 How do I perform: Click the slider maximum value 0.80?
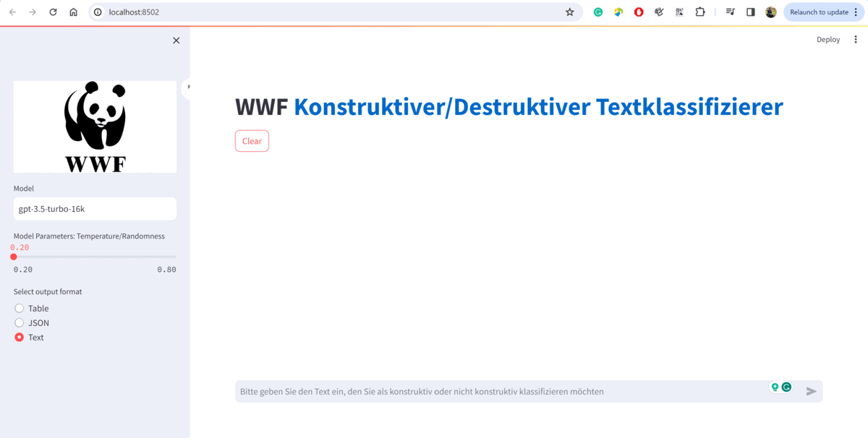(x=166, y=270)
